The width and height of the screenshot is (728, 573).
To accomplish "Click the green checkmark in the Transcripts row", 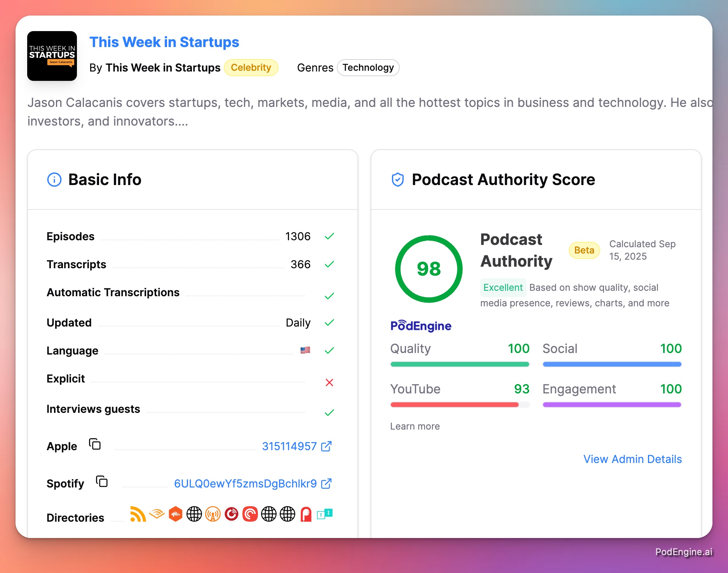I will click(329, 264).
